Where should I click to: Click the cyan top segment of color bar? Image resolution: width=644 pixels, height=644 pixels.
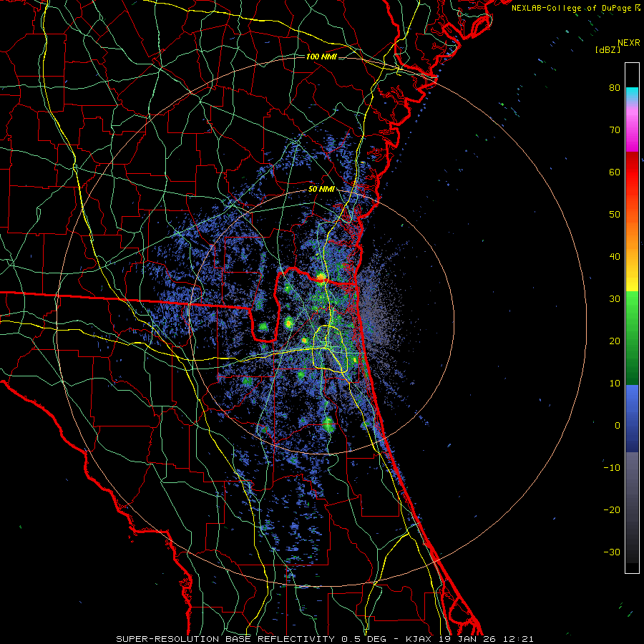click(632, 94)
